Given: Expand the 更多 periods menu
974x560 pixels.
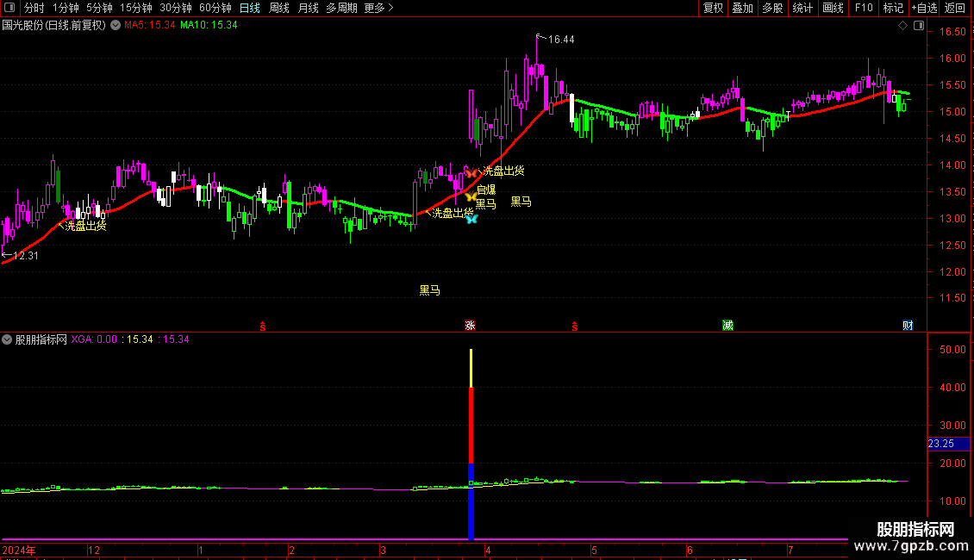Looking at the screenshot, I should 379,8.
